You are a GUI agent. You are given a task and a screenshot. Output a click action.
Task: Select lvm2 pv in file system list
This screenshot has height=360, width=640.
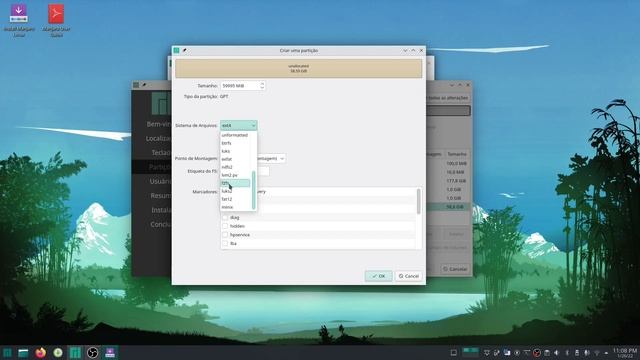click(x=235, y=175)
